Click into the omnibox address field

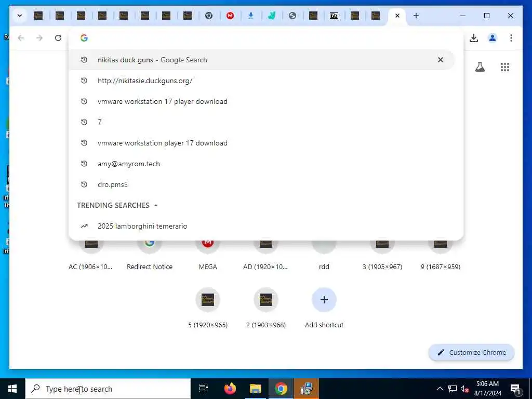coord(266,38)
